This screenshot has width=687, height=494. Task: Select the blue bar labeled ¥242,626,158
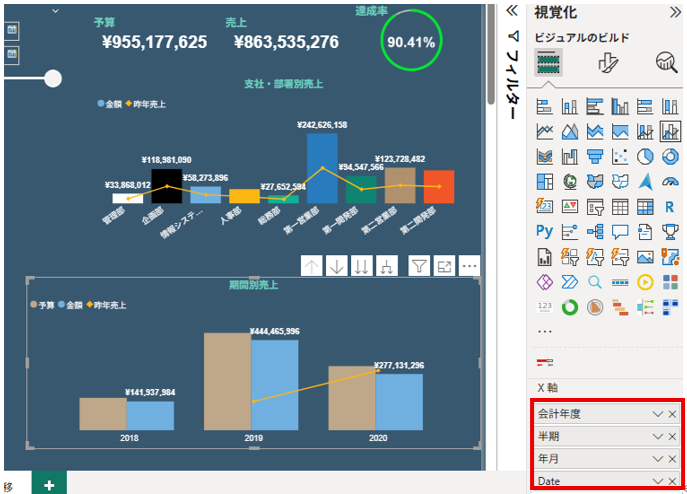[x=322, y=168]
